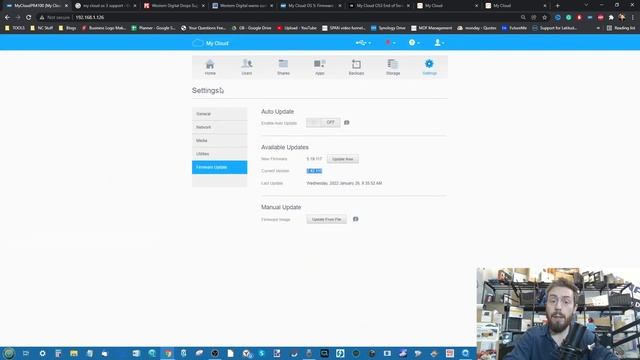The image size is (640, 360).
Task: Open the MDF Management bookmark
Action: [x=431, y=28]
